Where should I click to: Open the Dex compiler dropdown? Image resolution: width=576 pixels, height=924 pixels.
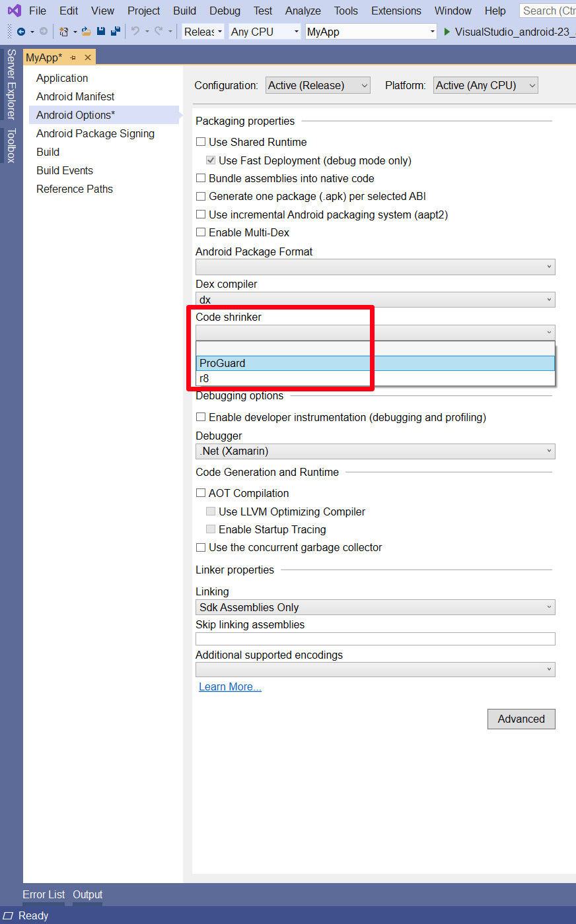(375, 300)
